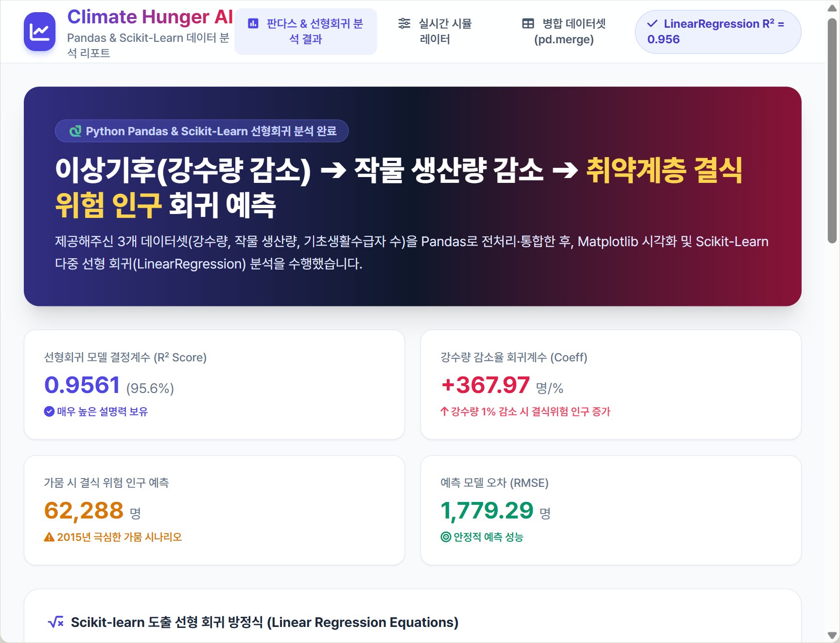Screen dimensions: 840x643
Task: Click the check circle icon next to 매우 높은 설명력 보유
Action: [49, 411]
